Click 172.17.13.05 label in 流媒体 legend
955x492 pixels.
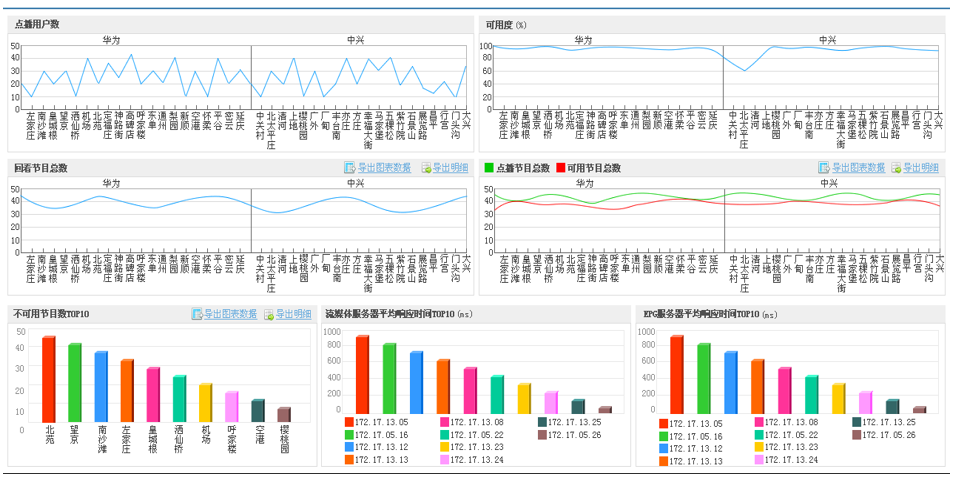click(x=381, y=421)
